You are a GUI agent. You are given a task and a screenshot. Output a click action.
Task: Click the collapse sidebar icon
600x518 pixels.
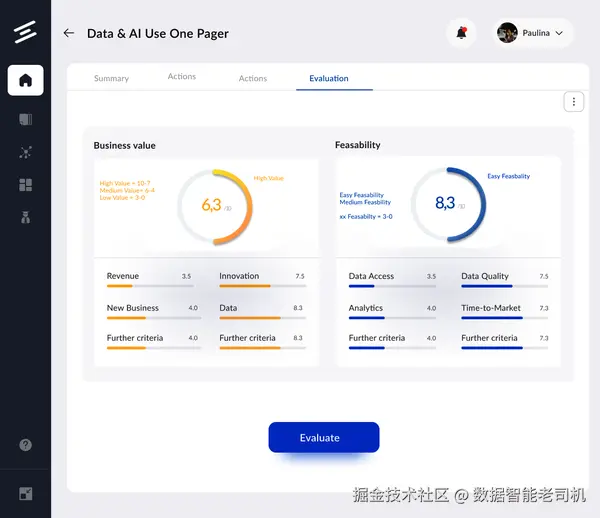pyautogui.click(x=26, y=494)
